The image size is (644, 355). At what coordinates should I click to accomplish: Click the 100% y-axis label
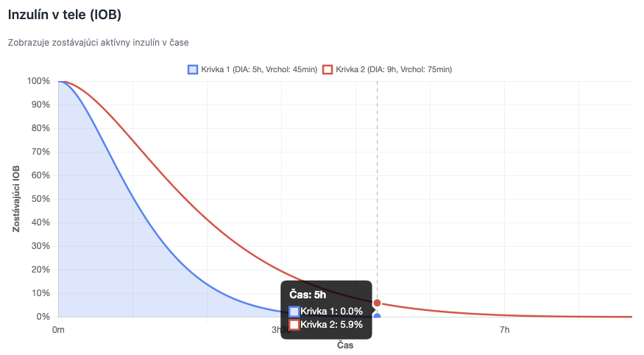pos(38,81)
